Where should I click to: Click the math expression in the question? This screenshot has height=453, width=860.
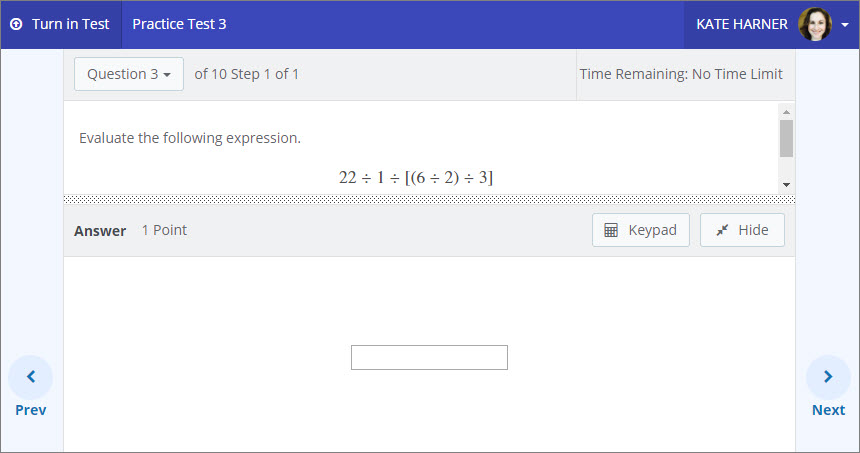[416, 178]
